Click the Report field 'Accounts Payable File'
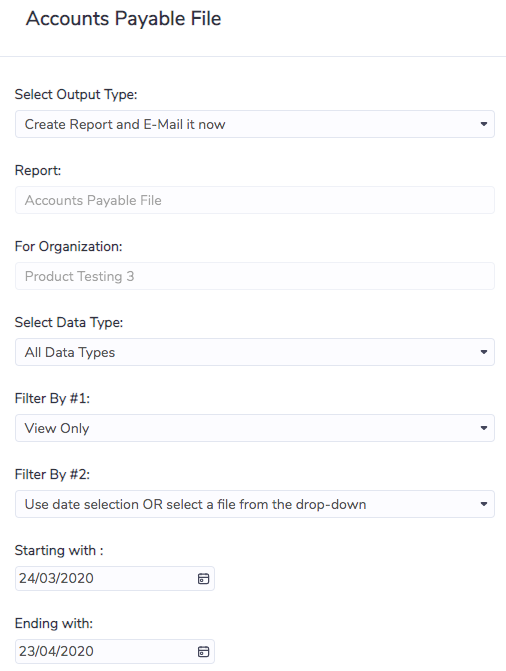 pos(255,200)
